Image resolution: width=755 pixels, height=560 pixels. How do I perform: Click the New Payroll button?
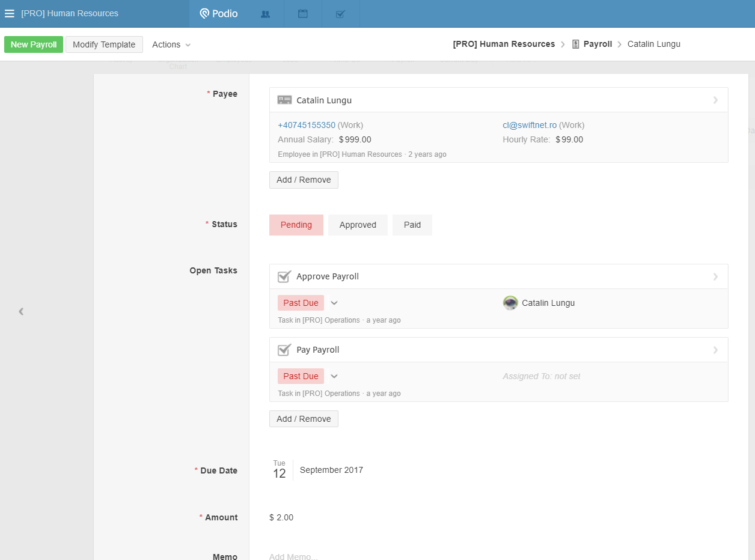click(34, 44)
